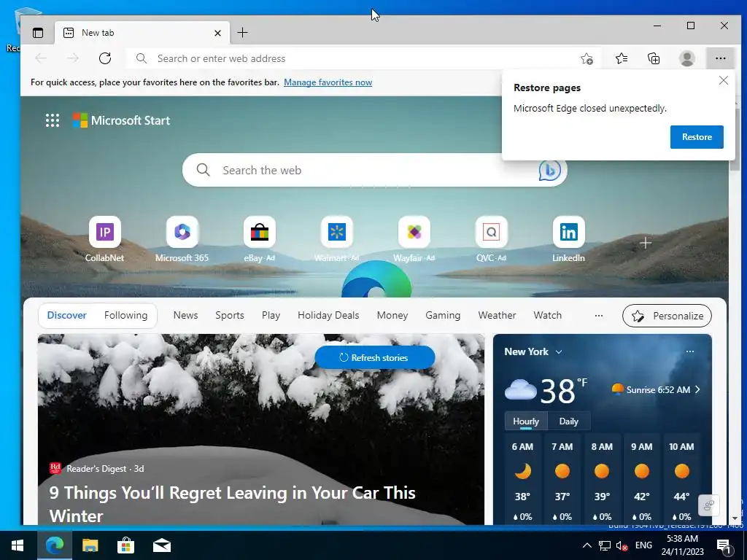Open Mail app from the taskbar

point(161,545)
